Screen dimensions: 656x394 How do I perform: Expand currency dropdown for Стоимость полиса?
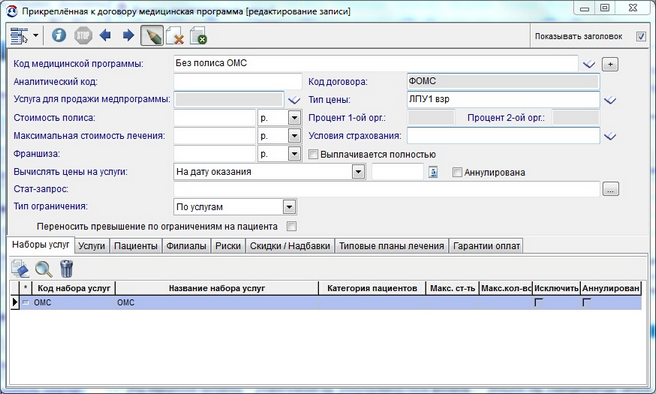(x=294, y=118)
